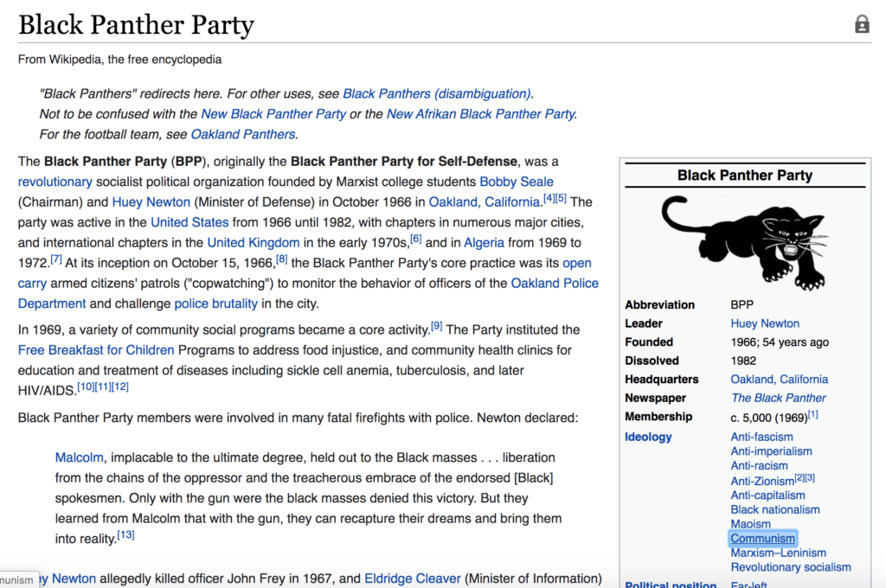Open the Black nationalism link
886x588 pixels.
[775, 510]
